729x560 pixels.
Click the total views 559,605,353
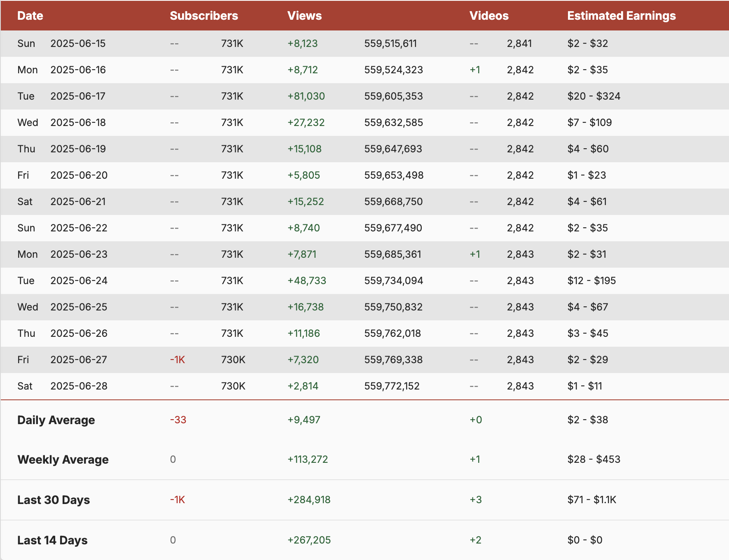(393, 96)
